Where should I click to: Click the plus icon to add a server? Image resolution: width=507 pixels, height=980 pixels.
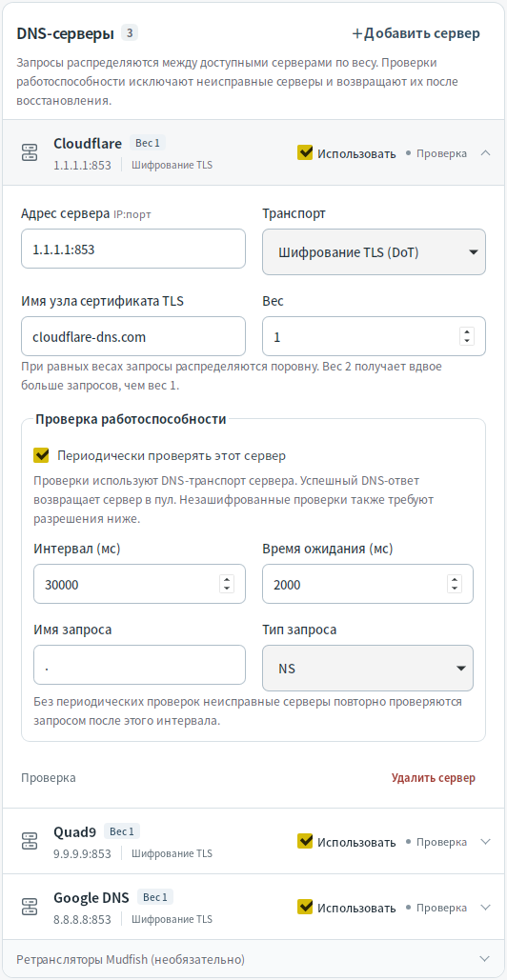coord(357,33)
